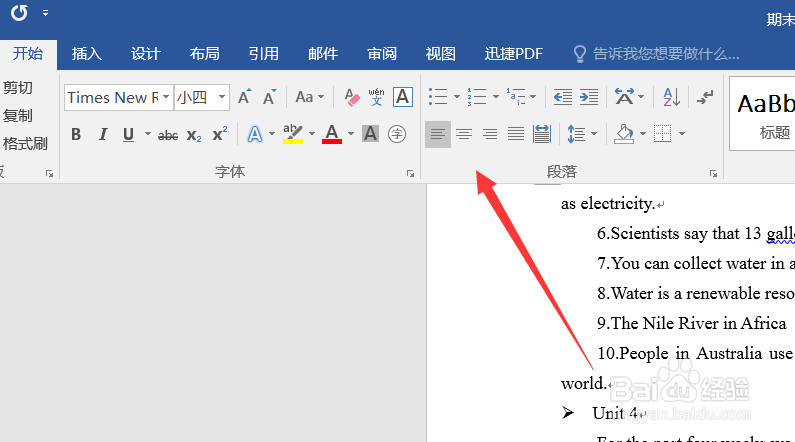The image size is (795, 442).
Task: Toggle Bold formatting
Action: click(x=76, y=134)
